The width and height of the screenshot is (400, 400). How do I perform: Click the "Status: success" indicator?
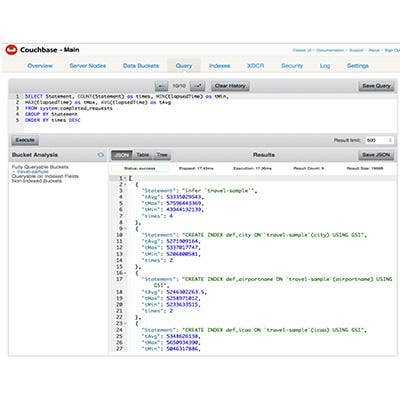(140, 169)
